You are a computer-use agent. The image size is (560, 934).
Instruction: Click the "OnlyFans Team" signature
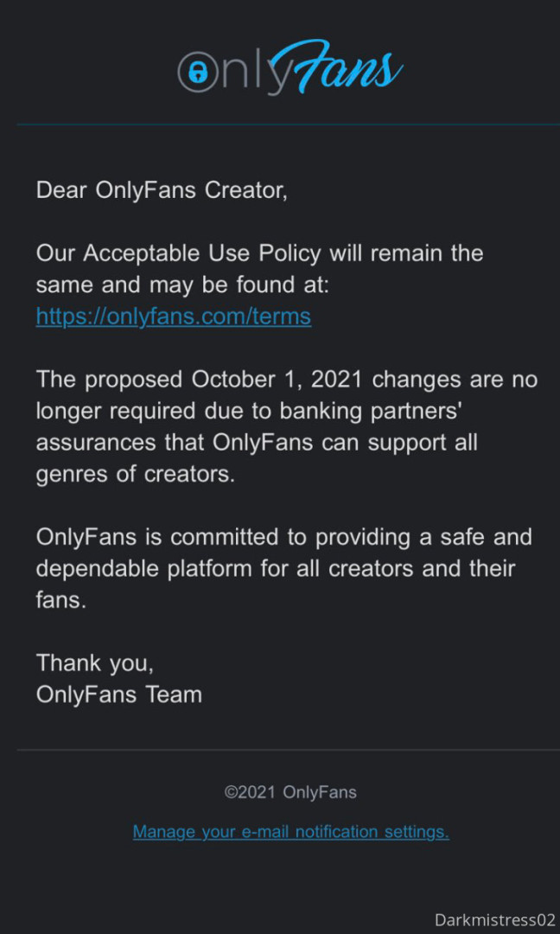119,694
